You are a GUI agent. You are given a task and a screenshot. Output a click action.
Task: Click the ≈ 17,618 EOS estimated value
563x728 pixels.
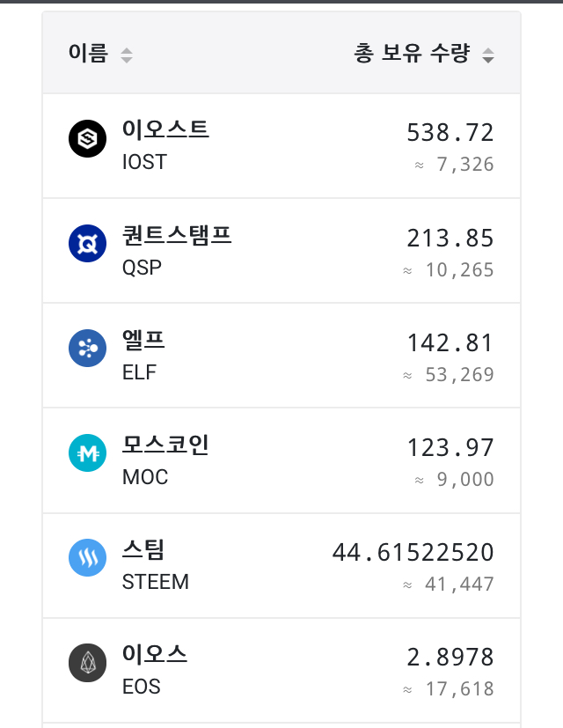pos(449,689)
